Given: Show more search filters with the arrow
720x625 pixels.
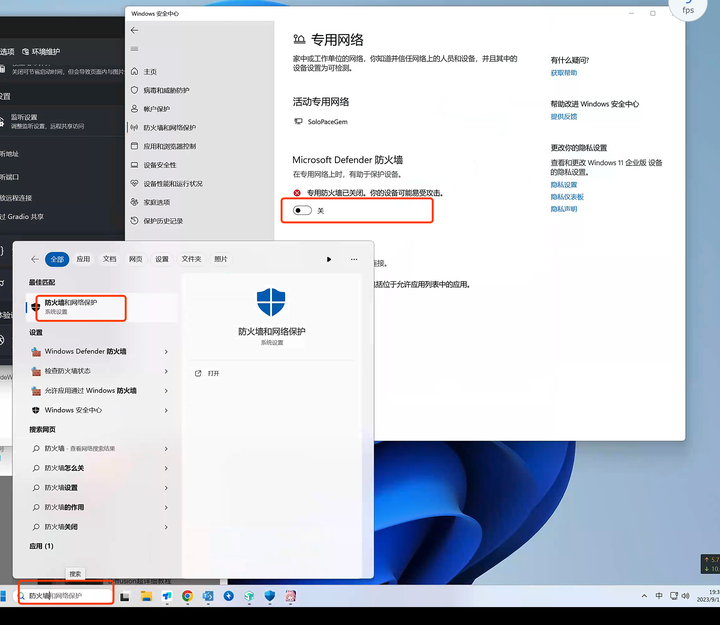Looking at the screenshot, I should pyautogui.click(x=329, y=259).
